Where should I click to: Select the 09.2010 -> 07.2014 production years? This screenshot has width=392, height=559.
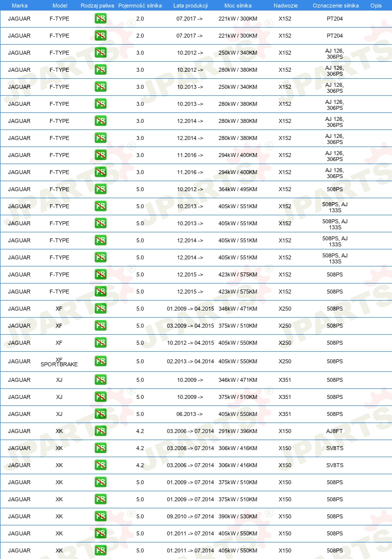190,516
